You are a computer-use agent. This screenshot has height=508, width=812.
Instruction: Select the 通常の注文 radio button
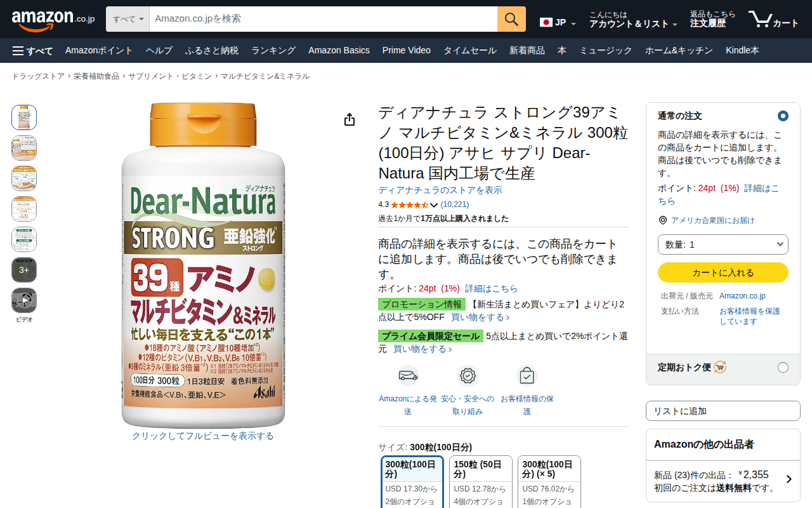[783, 116]
